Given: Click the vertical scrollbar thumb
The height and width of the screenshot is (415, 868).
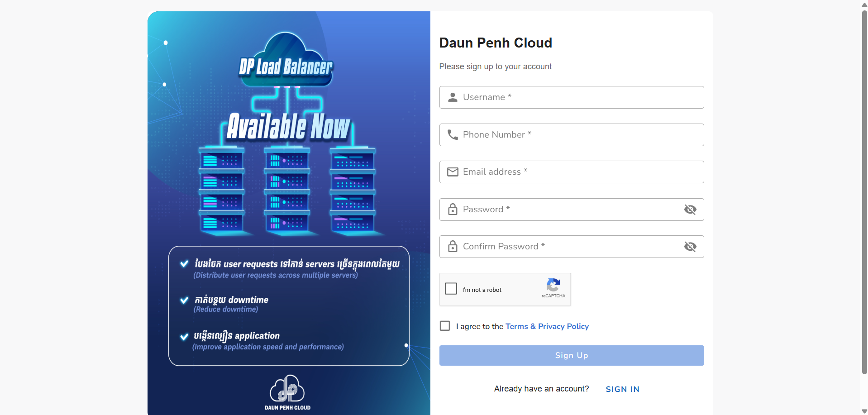Looking at the screenshot, I should (x=864, y=191).
